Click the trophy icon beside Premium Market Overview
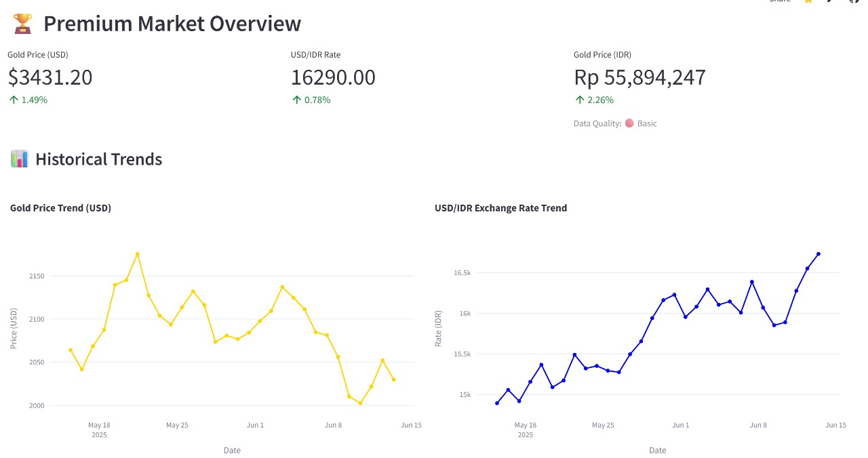Viewport: 868px width, 458px height. tap(22, 24)
